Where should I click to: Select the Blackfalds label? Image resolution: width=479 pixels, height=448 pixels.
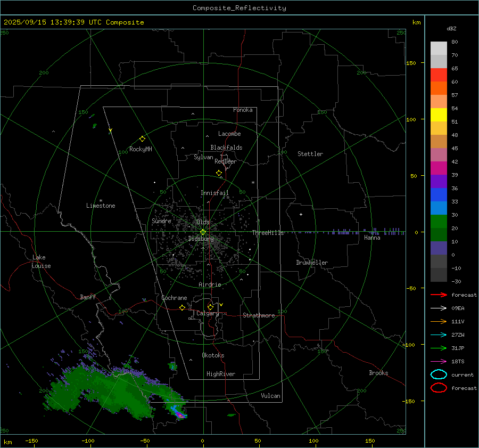(226, 148)
